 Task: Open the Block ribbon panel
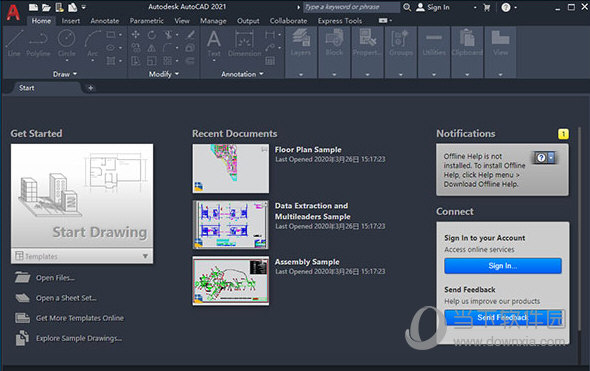coord(334,52)
